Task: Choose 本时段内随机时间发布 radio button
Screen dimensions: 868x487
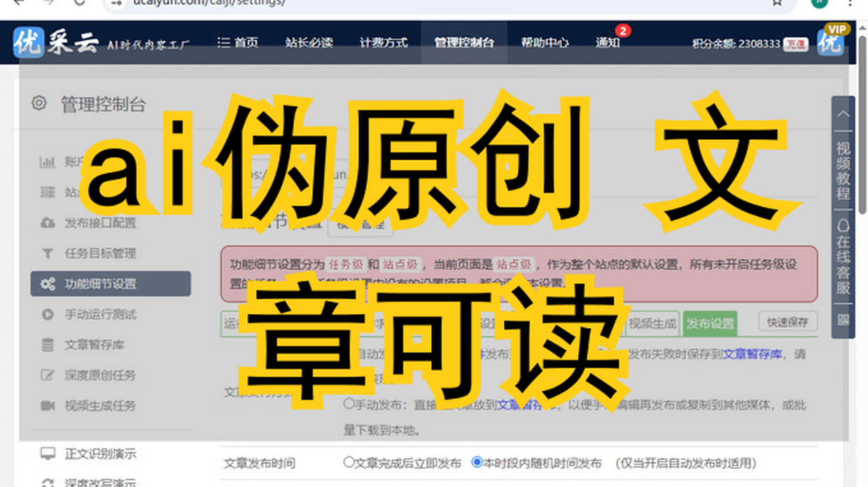Action: pos(477,463)
